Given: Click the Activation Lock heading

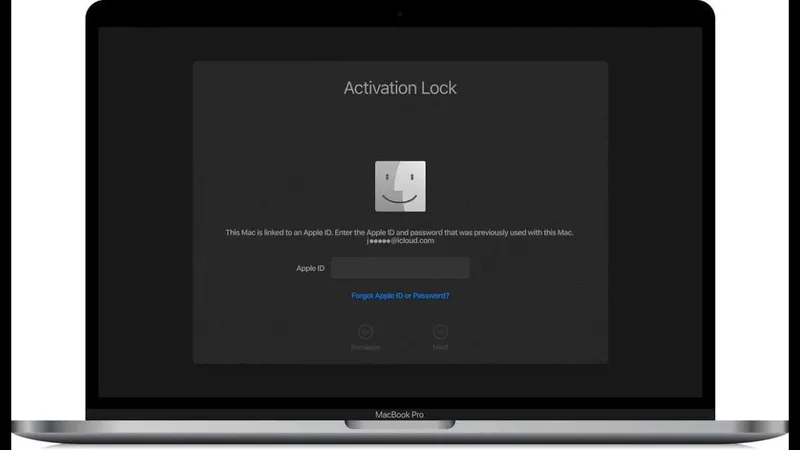Looking at the screenshot, I should (x=400, y=88).
